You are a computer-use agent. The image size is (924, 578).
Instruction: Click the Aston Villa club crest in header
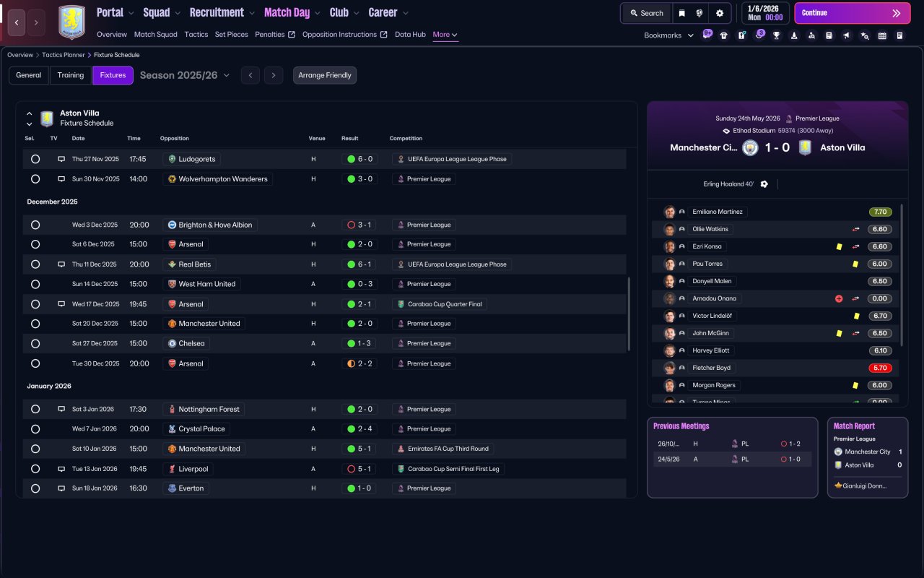coord(71,22)
